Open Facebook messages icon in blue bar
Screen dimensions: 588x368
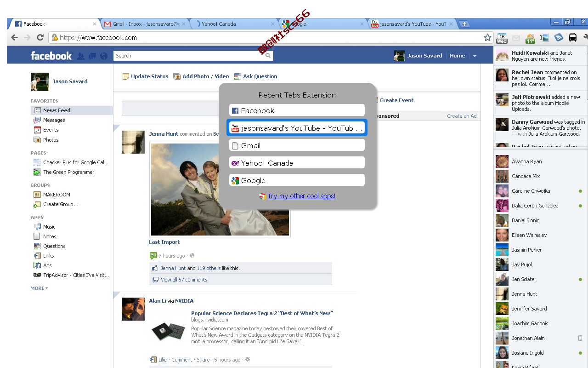[92, 56]
